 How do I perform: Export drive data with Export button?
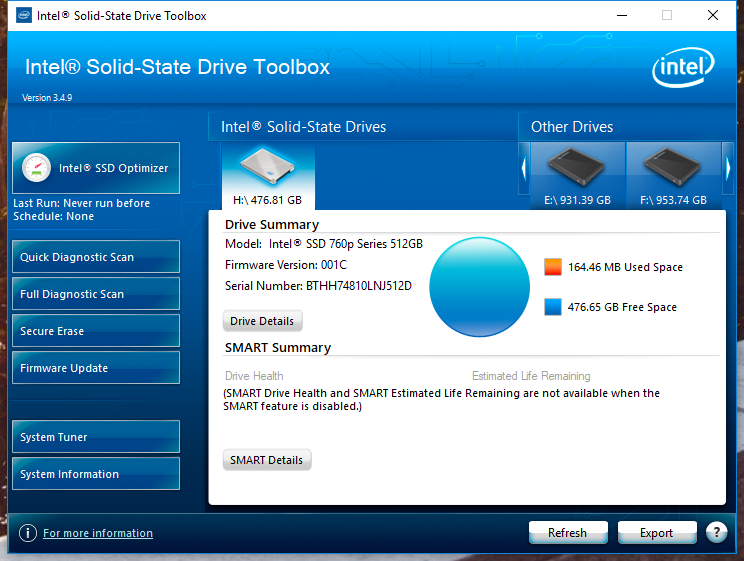(656, 533)
